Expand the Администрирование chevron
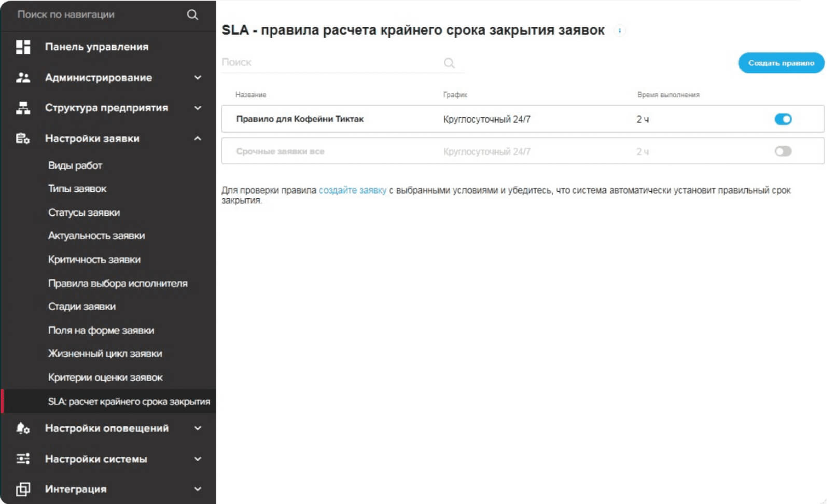This screenshot has height=504, width=836. pos(198,78)
